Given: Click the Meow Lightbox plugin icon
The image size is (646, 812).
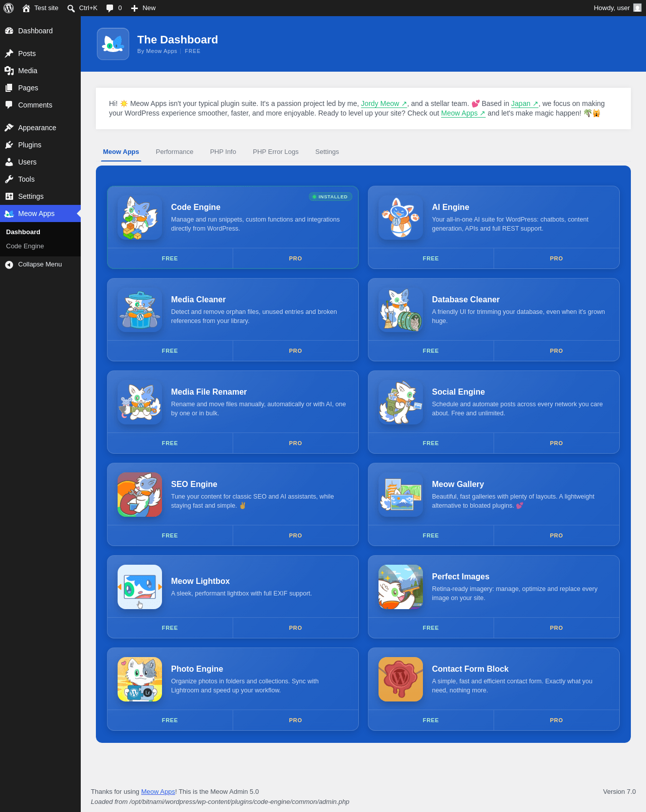Looking at the screenshot, I should point(140,587).
